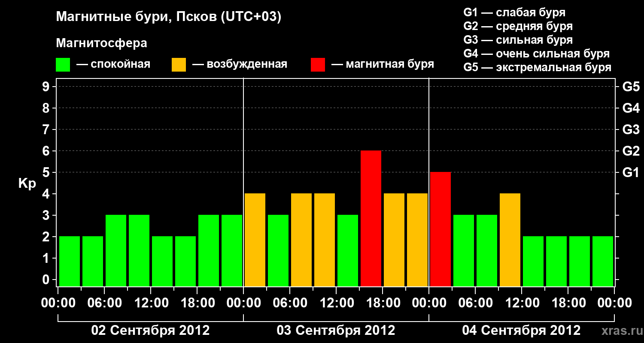Click 'G1 — слабая буря' legend line

click(x=514, y=12)
